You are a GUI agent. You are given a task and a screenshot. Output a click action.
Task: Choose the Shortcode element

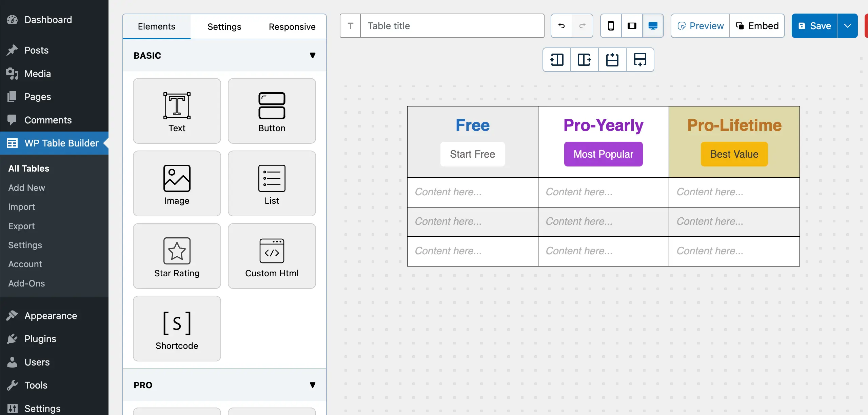pyautogui.click(x=177, y=329)
